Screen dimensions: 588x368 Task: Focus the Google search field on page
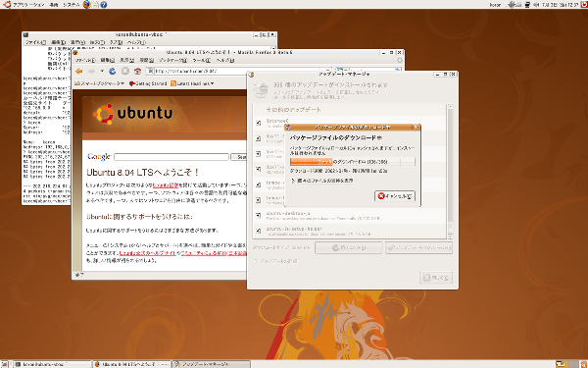click(x=171, y=157)
